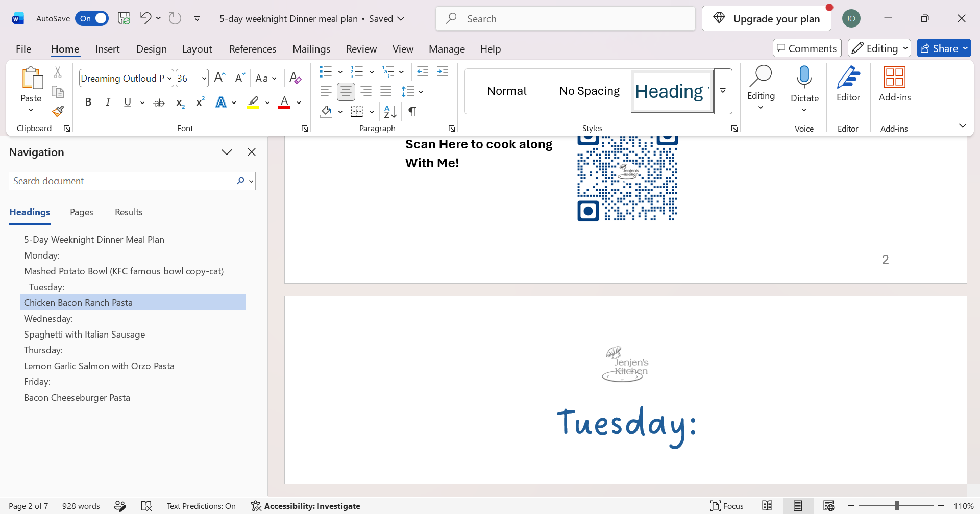Click Upgrade your plan button
This screenshot has width=980, height=514.
(x=766, y=19)
